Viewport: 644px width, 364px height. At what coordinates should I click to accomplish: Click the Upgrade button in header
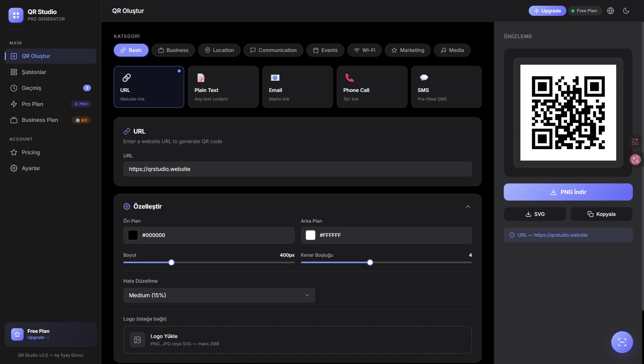click(x=547, y=11)
